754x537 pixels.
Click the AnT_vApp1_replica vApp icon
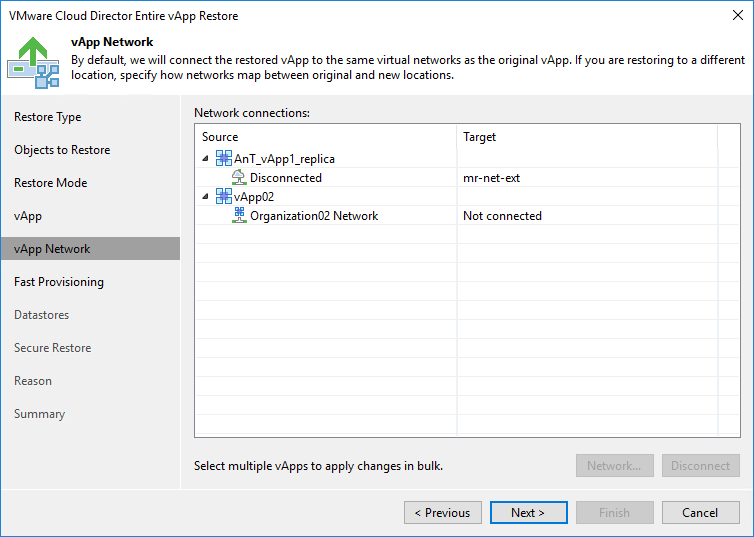click(x=223, y=158)
